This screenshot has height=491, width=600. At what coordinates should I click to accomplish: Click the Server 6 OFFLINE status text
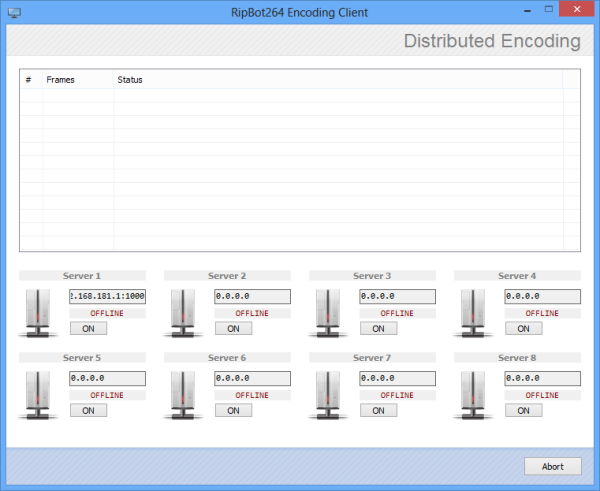pyautogui.click(x=252, y=395)
